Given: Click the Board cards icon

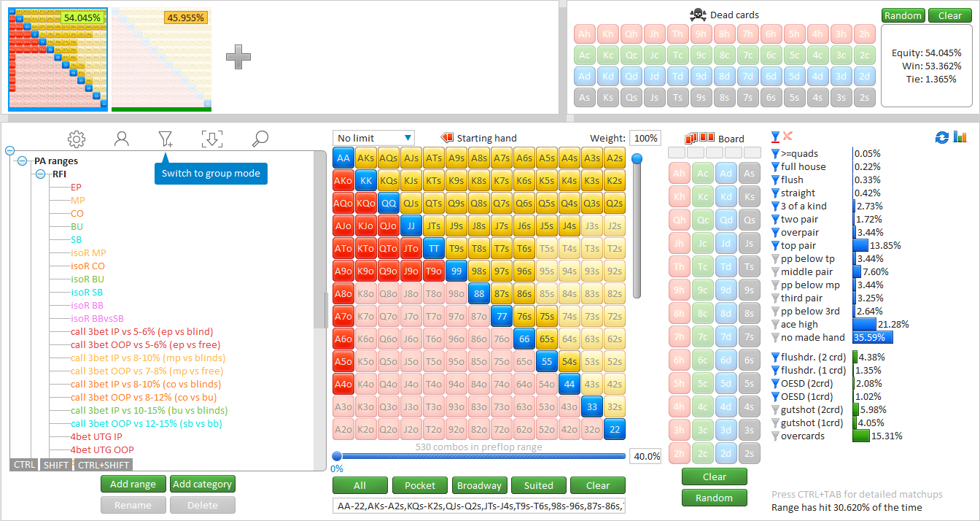Looking at the screenshot, I should pyautogui.click(x=700, y=138).
